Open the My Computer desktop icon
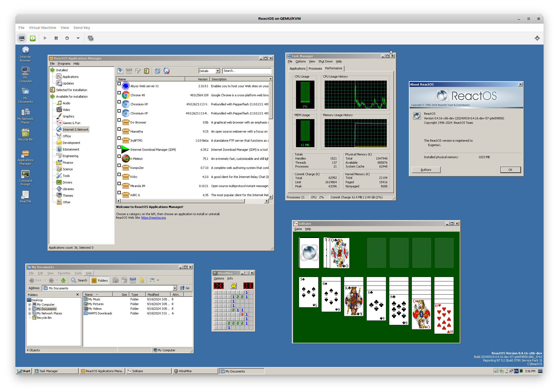 (25, 75)
